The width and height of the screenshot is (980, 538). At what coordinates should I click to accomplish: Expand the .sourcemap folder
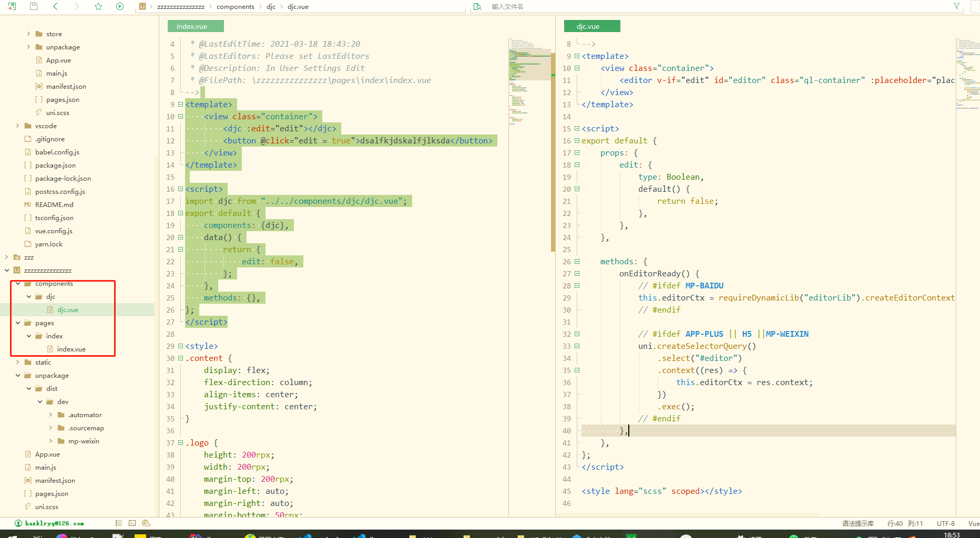pos(50,428)
